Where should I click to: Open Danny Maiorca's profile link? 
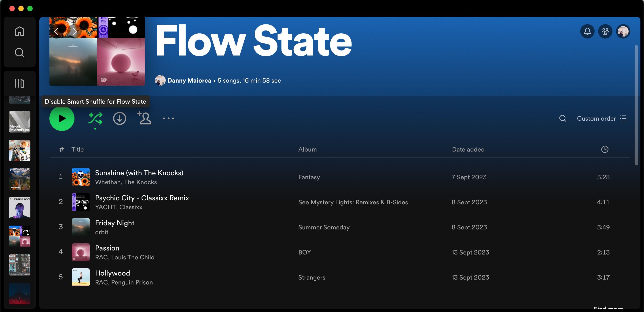tap(189, 80)
